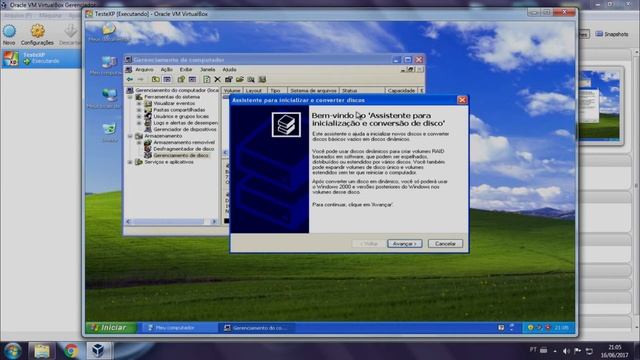The width and height of the screenshot is (640, 360).
Task: Click the Up one level folder icon
Action: (x=156, y=79)
